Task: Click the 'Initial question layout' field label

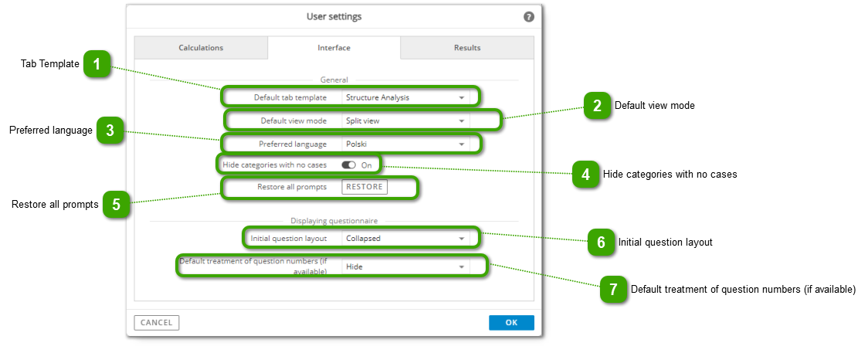Action: [x=289, y=239]
